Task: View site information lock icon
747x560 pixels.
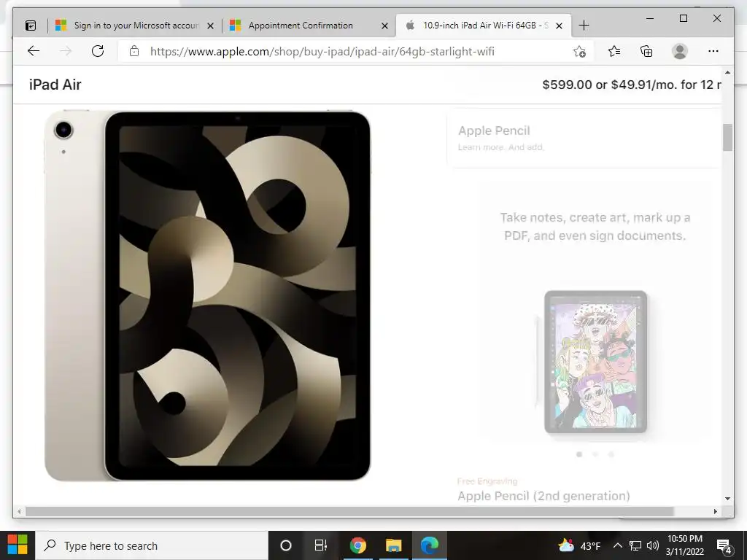Action: 134,51
